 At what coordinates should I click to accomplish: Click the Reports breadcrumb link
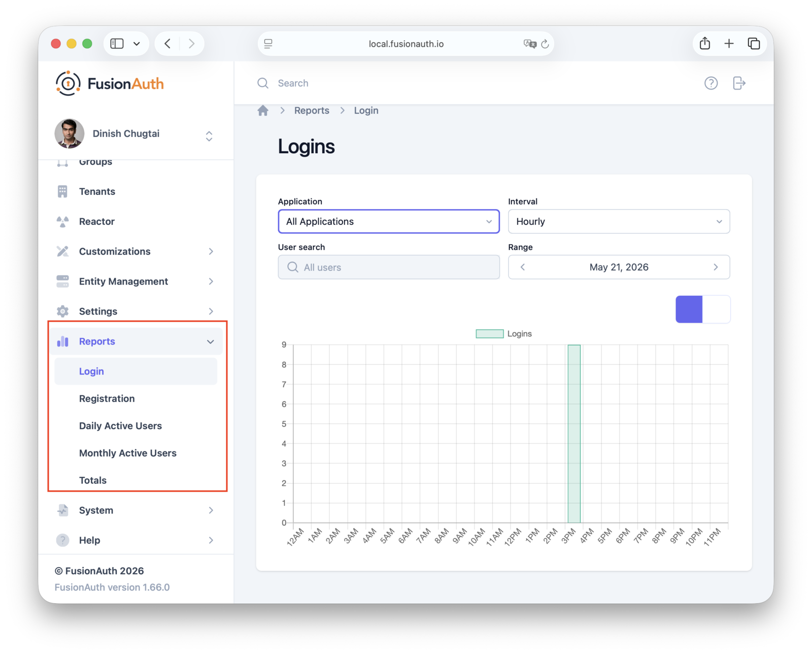coord(312,111)
